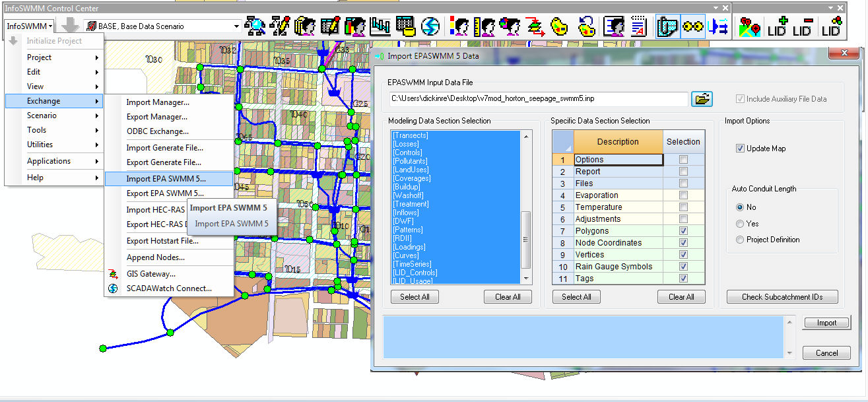Click the EPASWMM input file path field
Screen dimensions: 868x402
tap(539, 99)
